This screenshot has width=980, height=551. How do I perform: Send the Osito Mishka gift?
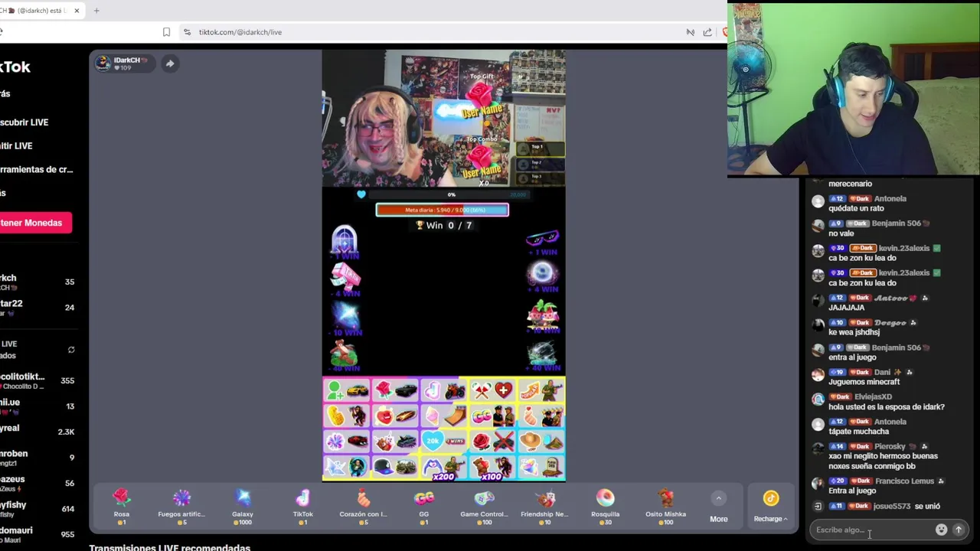[665, 507]
